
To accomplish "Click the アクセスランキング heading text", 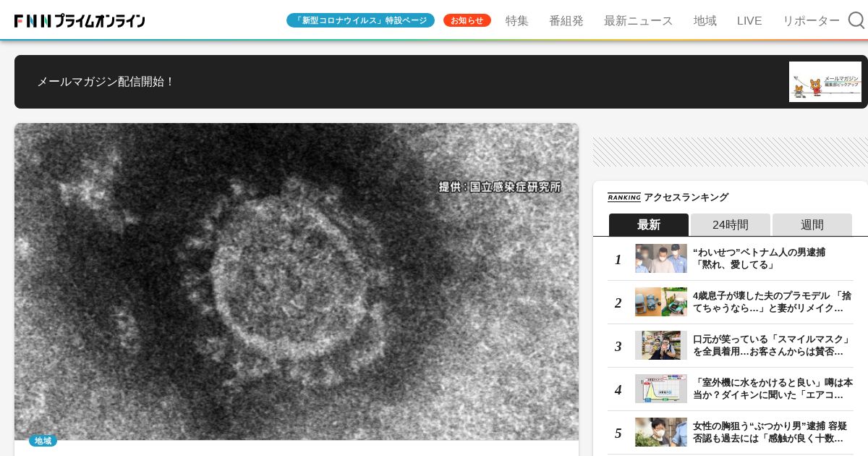I will 686,197.
